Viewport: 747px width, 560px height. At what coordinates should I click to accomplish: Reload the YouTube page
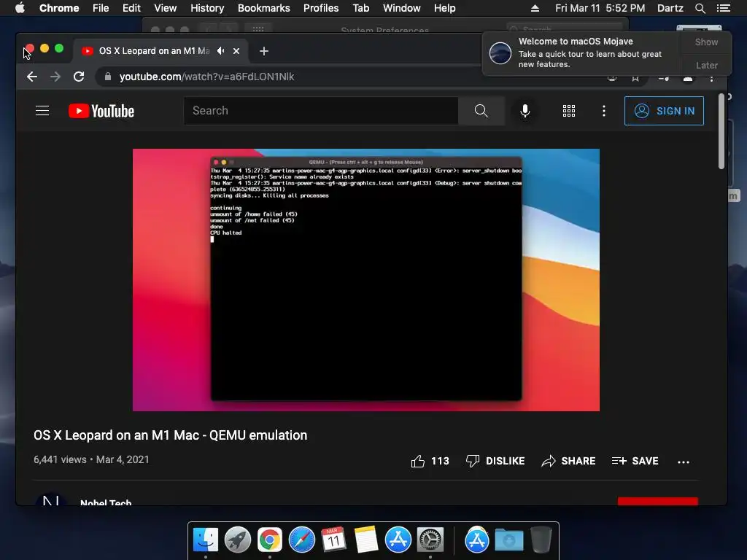79,77
